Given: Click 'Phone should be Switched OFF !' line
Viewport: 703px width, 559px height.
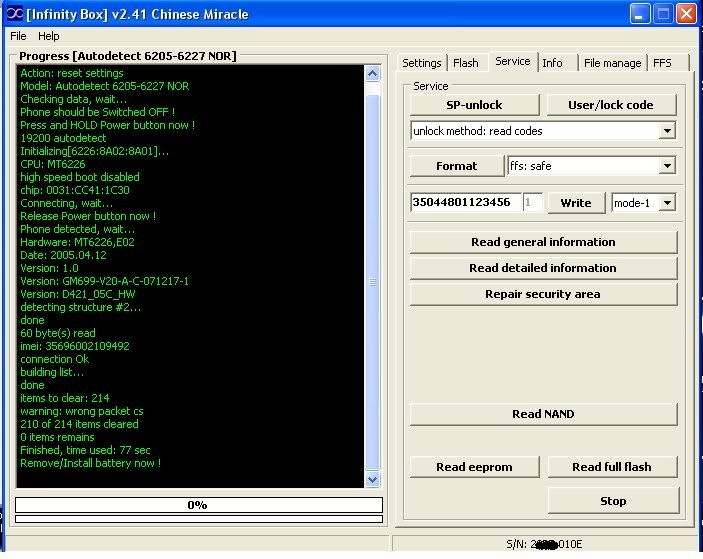Looking at the screenshot, I should 97,112.
